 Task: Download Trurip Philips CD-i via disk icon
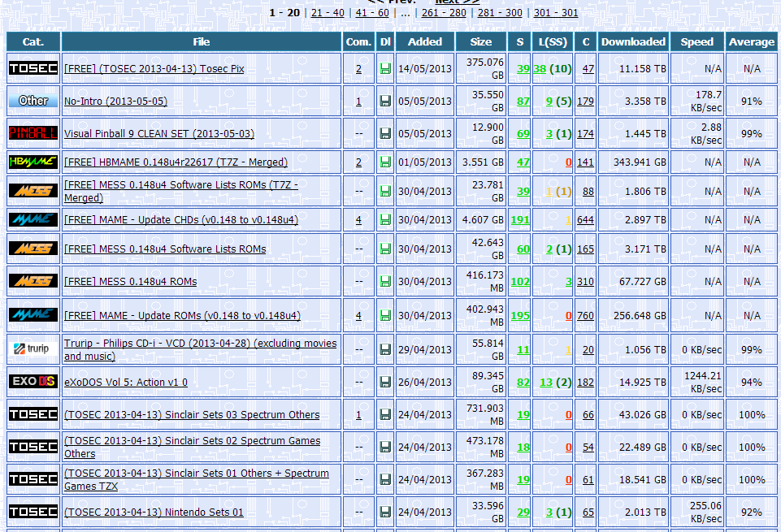[x=385, y=350]
